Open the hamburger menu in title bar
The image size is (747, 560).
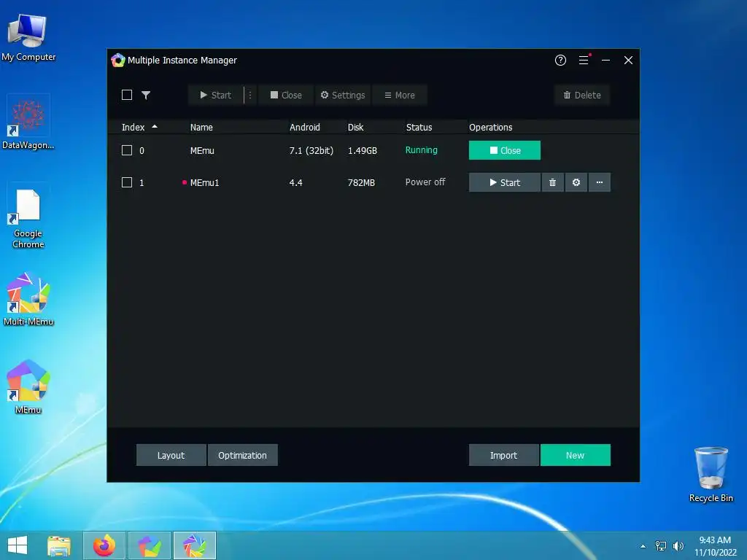pos(584,60)
